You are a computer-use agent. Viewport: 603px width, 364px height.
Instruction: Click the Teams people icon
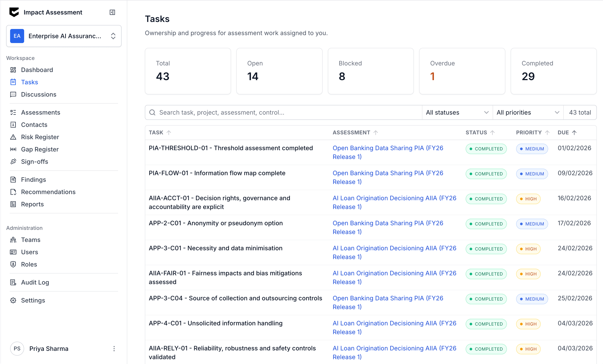pos(13,240)
